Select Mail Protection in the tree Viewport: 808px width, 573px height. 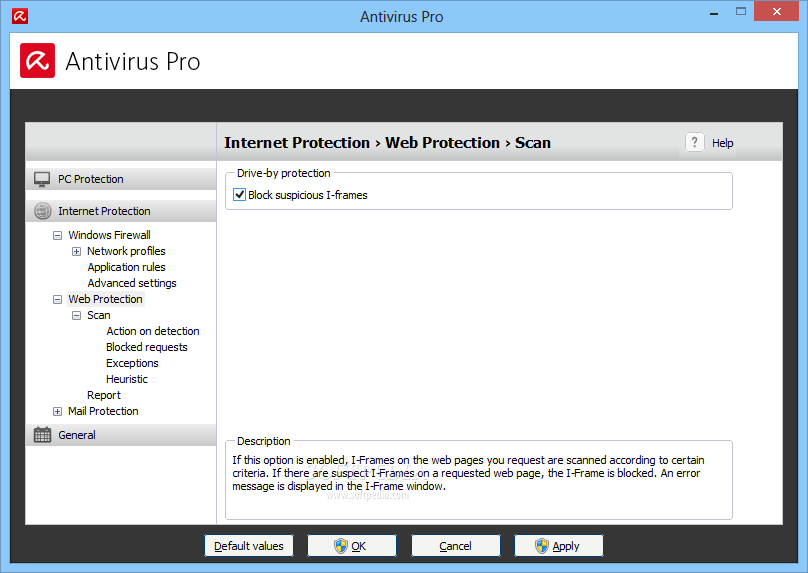coord(103,411)
